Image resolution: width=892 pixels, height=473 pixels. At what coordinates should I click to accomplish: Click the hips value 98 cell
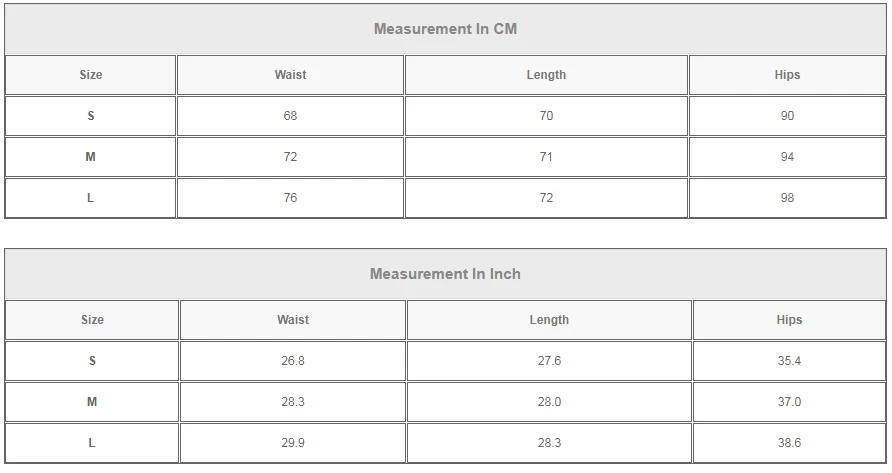click(x=787, y=198)
